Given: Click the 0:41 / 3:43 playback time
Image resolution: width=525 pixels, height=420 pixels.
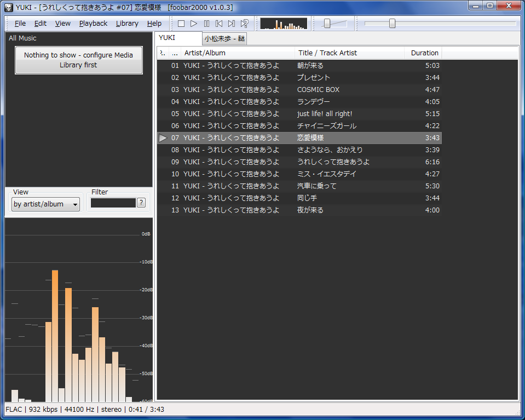Looking at the screenshot, I should 146,409.
